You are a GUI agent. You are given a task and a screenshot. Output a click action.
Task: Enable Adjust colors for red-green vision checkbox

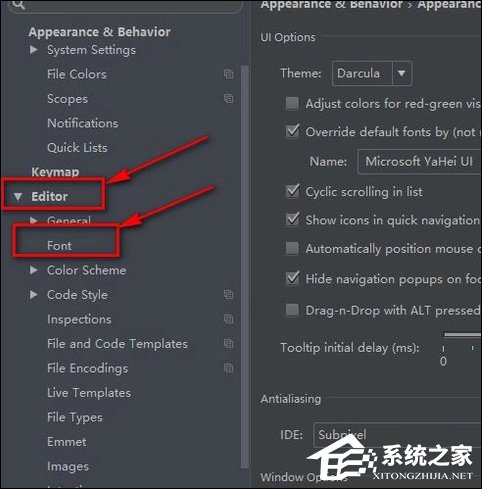pos(292,103)
